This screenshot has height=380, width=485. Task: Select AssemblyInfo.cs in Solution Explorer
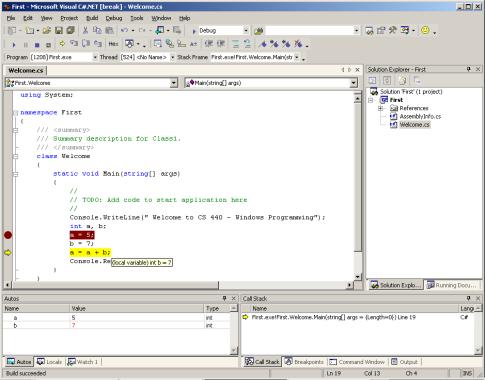(420, 116)
